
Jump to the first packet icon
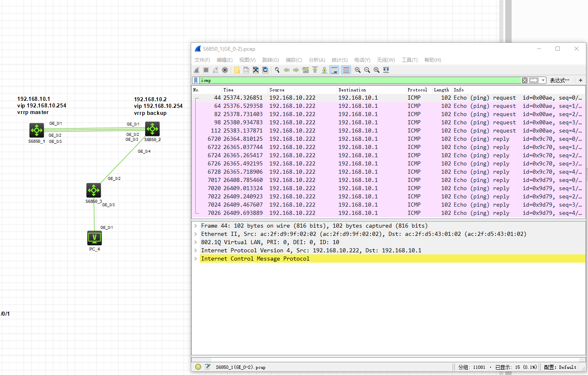[x=315, y=70]
